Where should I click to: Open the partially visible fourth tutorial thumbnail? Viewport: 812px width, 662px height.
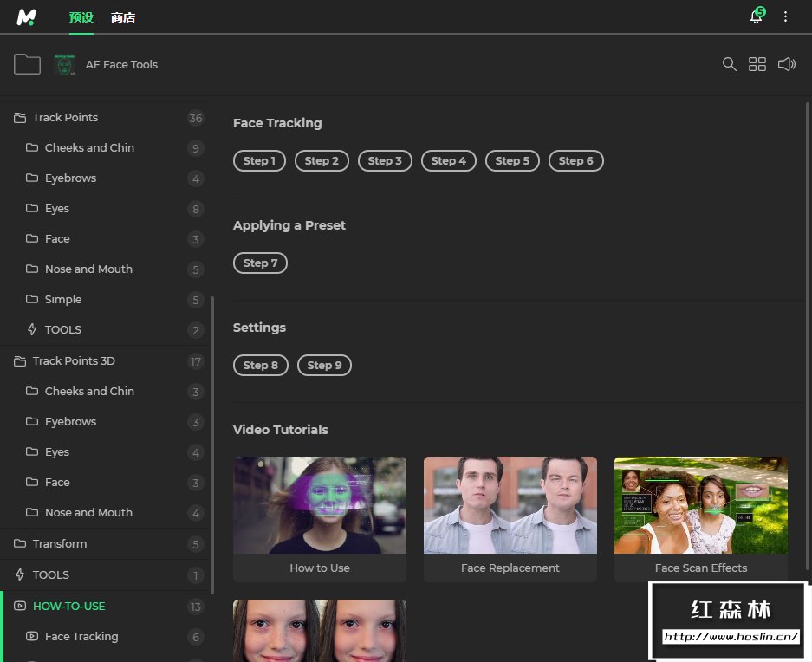coord(320,631)
